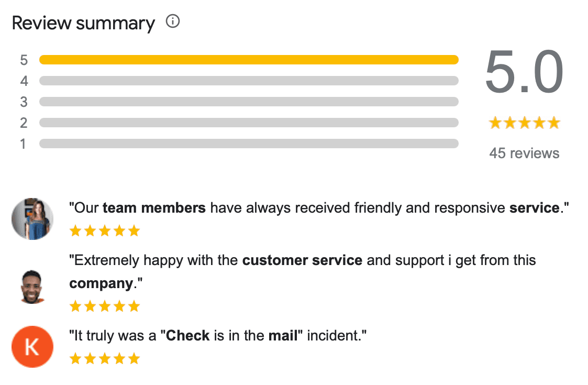This screenshot has width=588, height=385.
Task: Select the 1-star rating bar
Action: coord(249,144)
